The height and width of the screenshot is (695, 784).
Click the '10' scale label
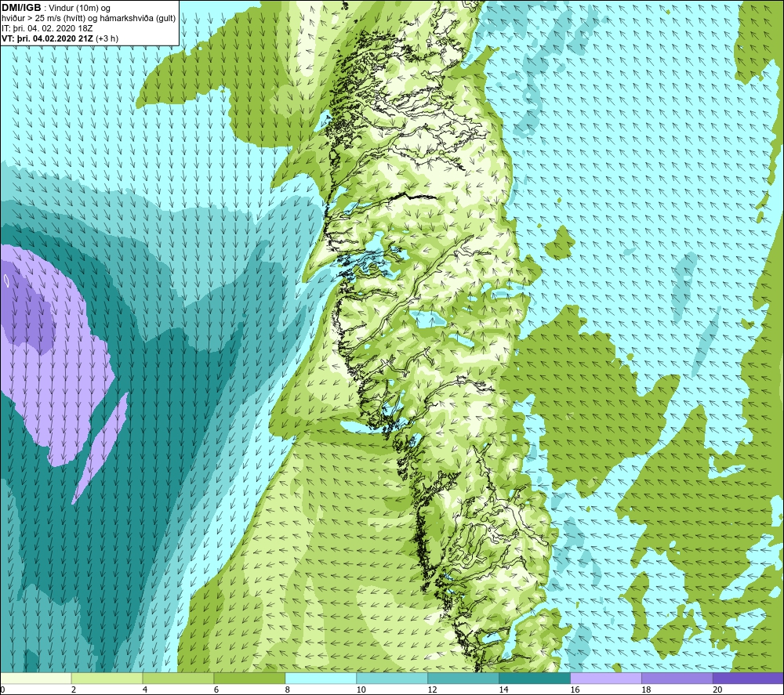pyautogui.click(x=361, y=690)
